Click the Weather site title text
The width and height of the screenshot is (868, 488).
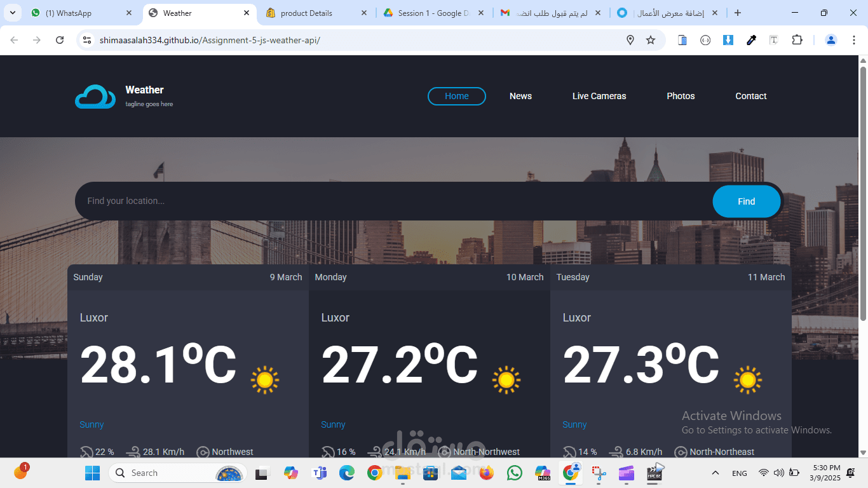click(144, 90)
